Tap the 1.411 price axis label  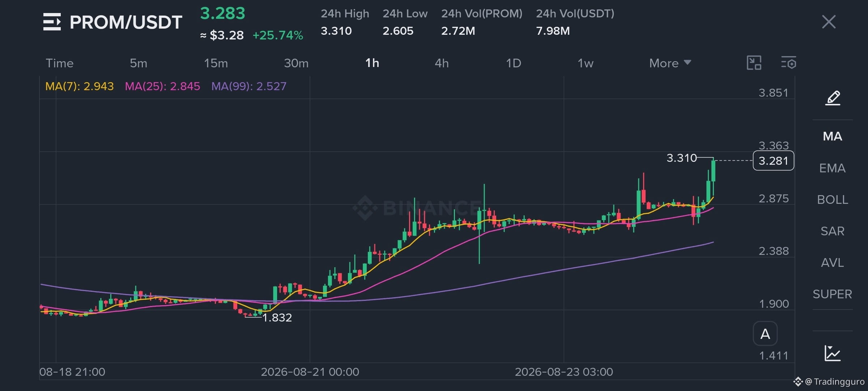click(x=773, y=356)
